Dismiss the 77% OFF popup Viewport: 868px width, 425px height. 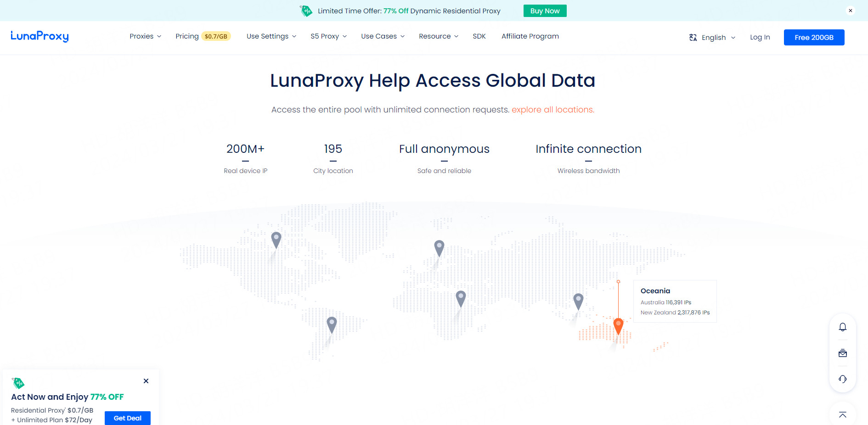click(x=146, y=381)
